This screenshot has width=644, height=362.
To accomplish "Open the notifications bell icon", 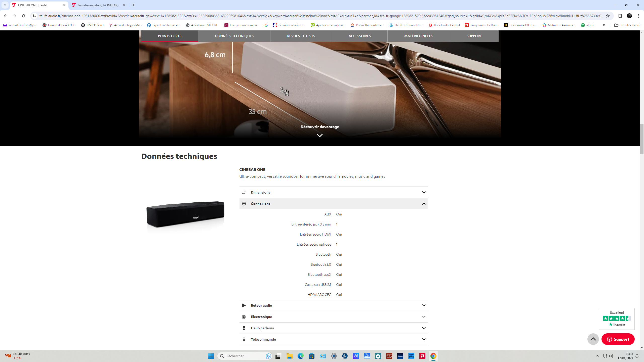I will pos(637,356).
